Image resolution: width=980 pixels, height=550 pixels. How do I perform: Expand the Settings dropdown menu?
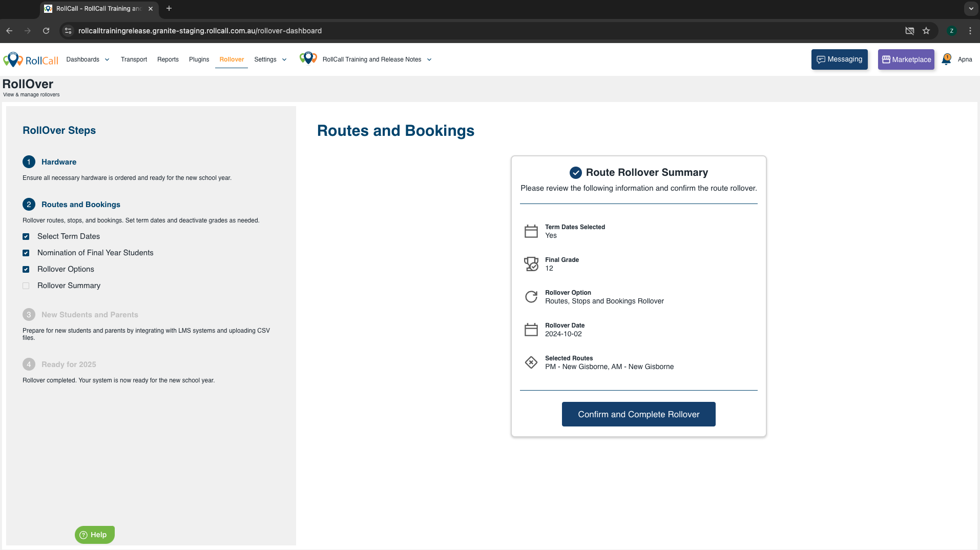(x=270, y=59)
